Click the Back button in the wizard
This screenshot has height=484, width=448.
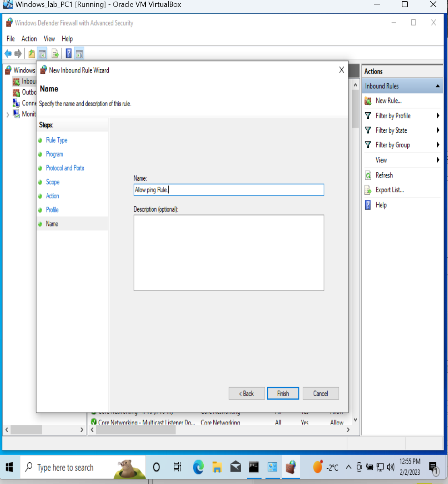[247, 393]
